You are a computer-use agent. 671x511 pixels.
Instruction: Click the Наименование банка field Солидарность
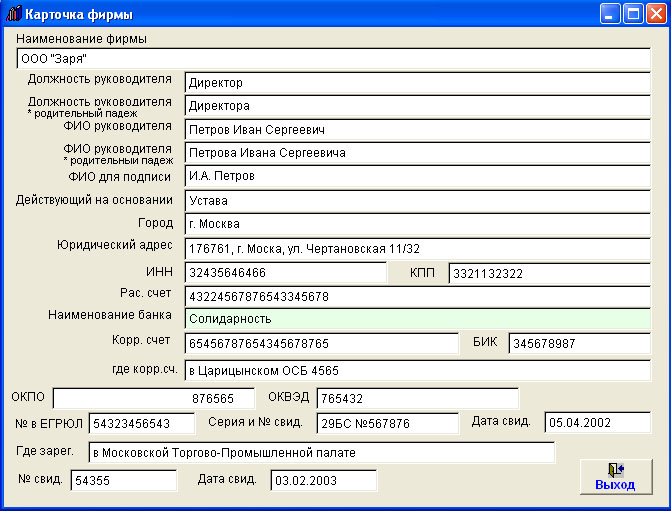[x=418, y=319]
